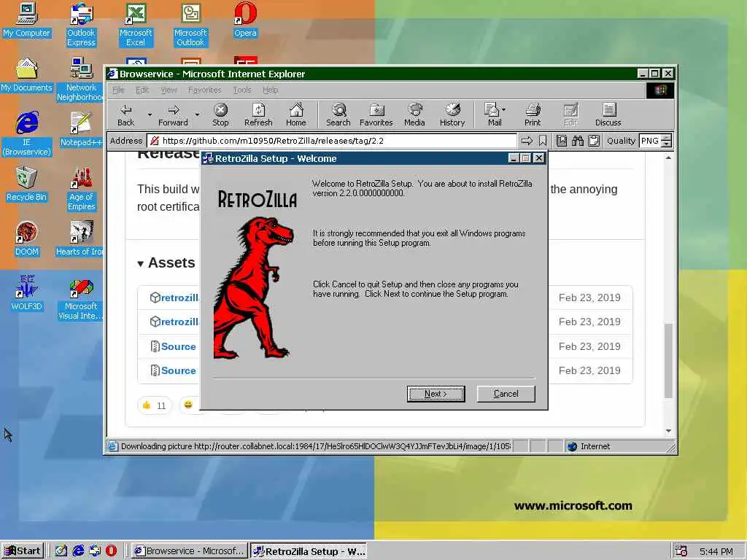
Task: Click Next in RetroZilla Setup
Action: point(436,394)
